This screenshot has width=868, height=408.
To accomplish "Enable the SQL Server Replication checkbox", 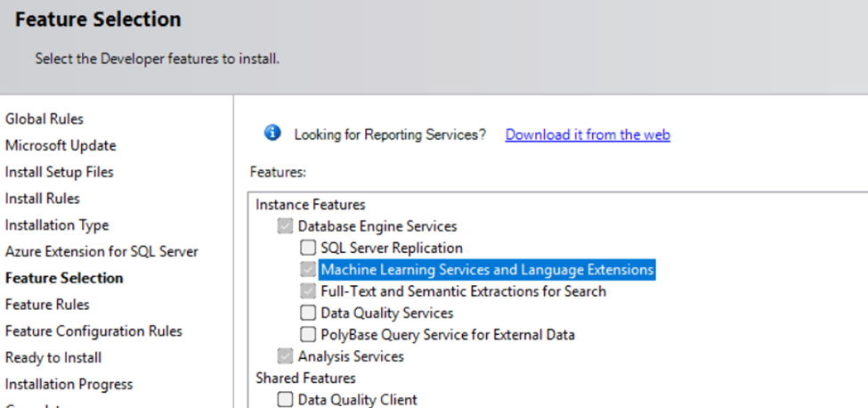I will tap(307, 248).
